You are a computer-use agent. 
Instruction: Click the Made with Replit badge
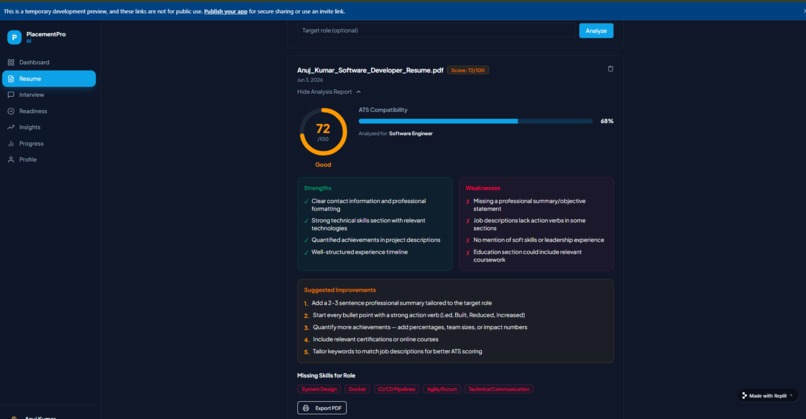pos(768,395)
